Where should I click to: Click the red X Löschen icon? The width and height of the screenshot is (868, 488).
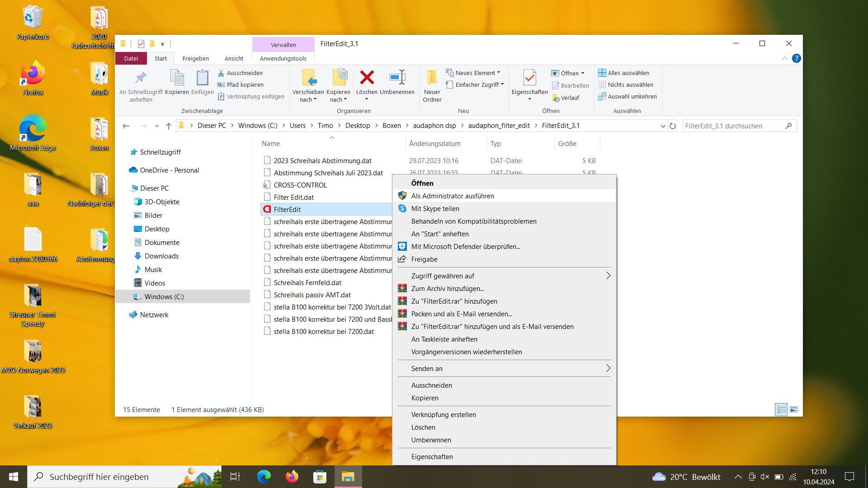(367, 78)
